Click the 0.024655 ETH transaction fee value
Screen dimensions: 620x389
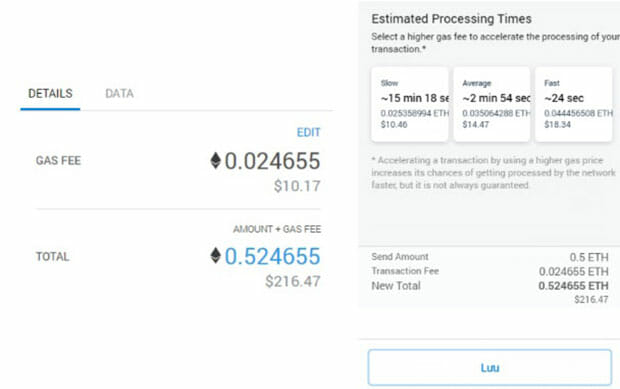(x=573, y=272)
